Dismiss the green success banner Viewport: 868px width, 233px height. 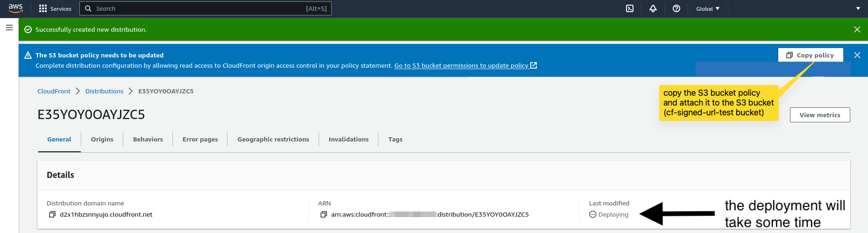pyautogui.click(x=857, y=29)
